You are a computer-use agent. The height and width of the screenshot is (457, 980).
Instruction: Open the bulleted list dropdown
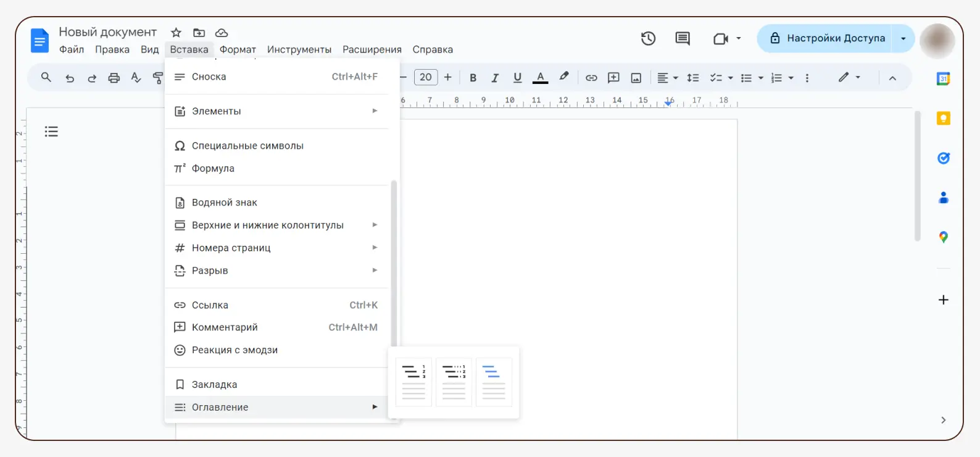[752, 78]
